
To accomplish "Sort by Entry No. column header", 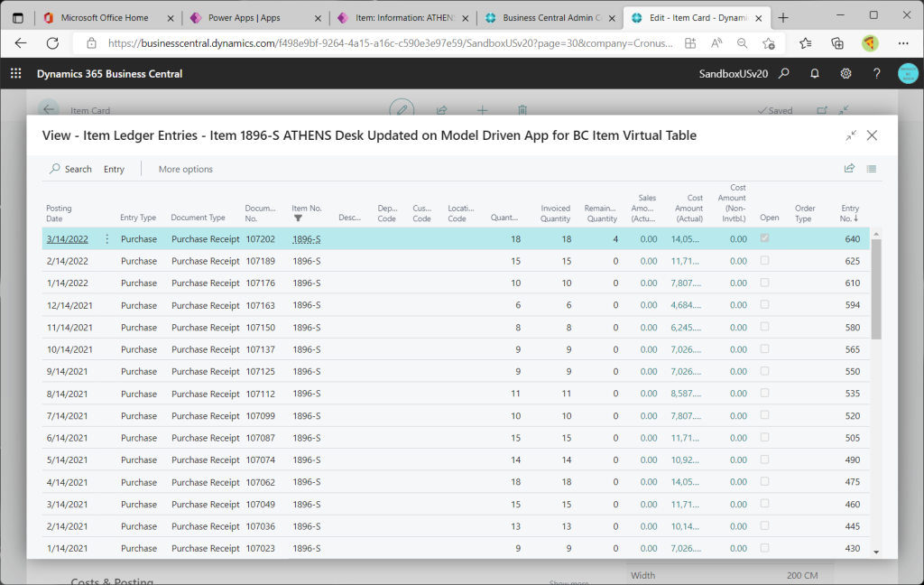I will 850,213.
